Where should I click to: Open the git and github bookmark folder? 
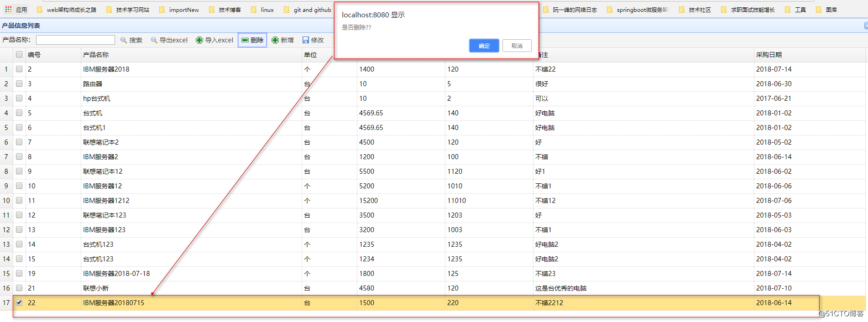307,10
